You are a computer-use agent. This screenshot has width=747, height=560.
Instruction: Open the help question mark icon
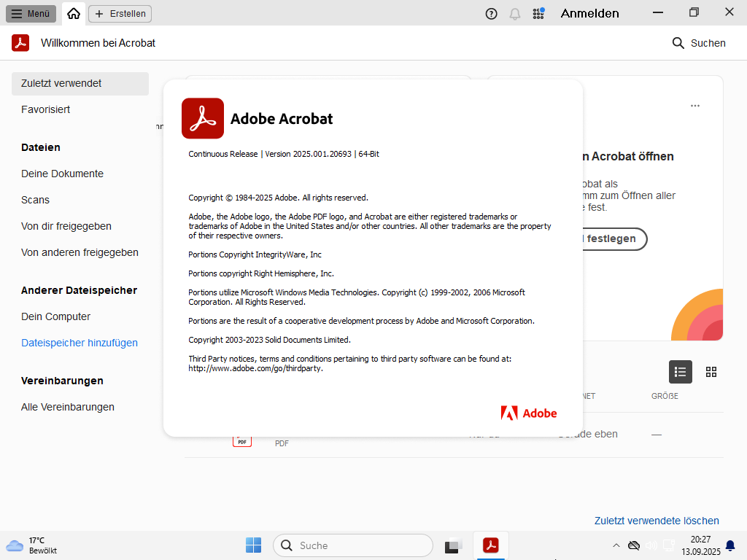[491, 14]
